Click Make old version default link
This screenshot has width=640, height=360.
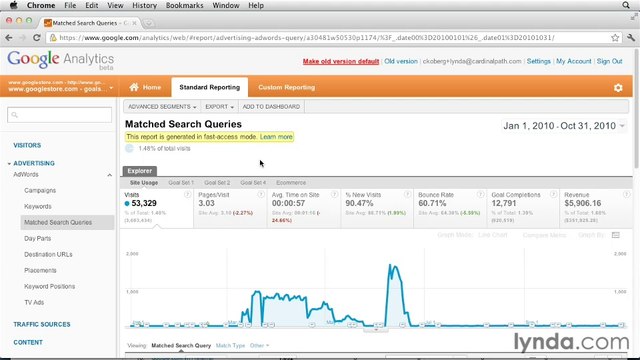pos(341,61)
